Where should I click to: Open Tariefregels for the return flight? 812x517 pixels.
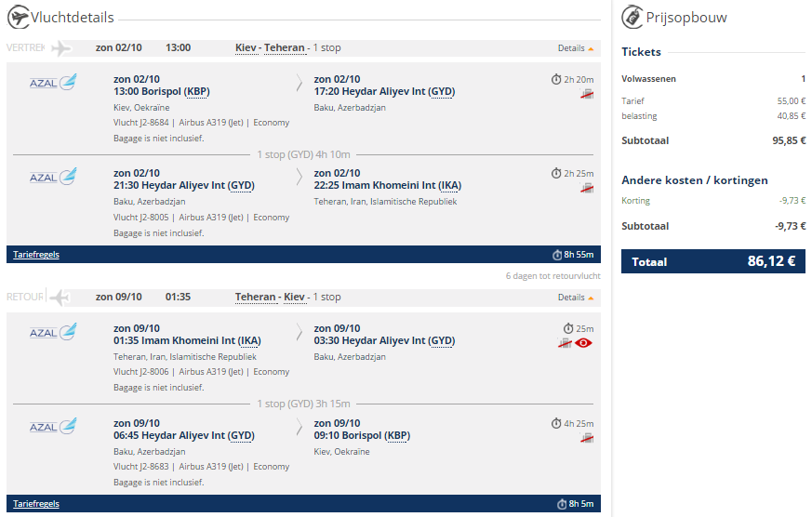[x=36, y=504]
